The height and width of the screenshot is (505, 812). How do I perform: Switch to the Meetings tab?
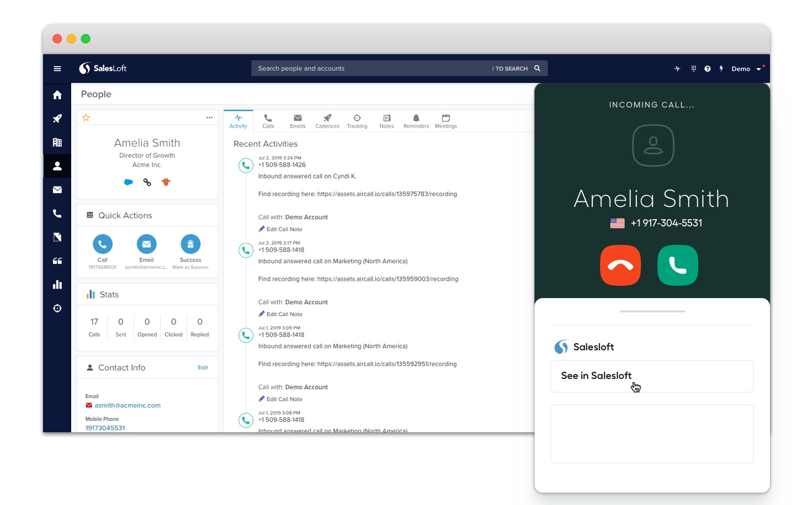[x=445, y=121]
